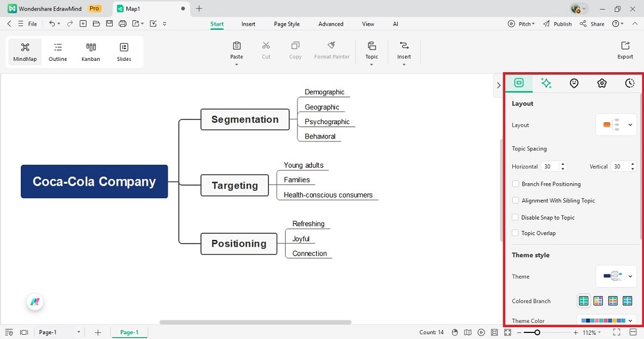This screenshot has height=339, width=644.
Task: Select the Health-conscious consumers subtopic
Action: click(x=328, y=195)
